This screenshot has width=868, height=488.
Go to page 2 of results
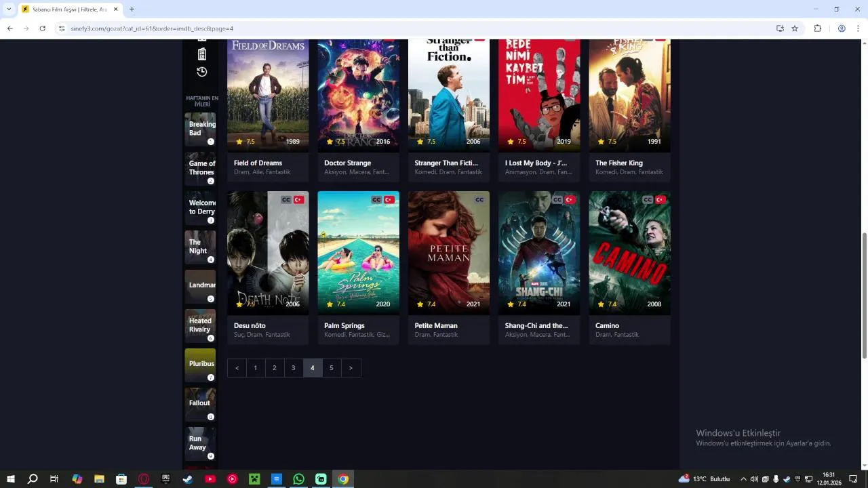[x=275, y=368]
